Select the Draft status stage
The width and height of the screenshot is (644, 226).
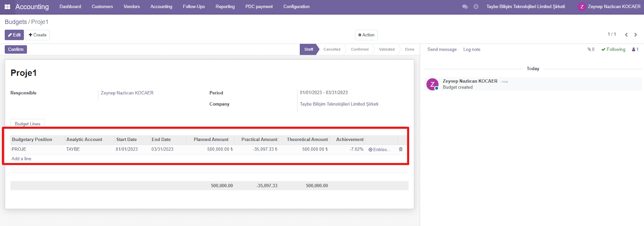tap(308, 50)
